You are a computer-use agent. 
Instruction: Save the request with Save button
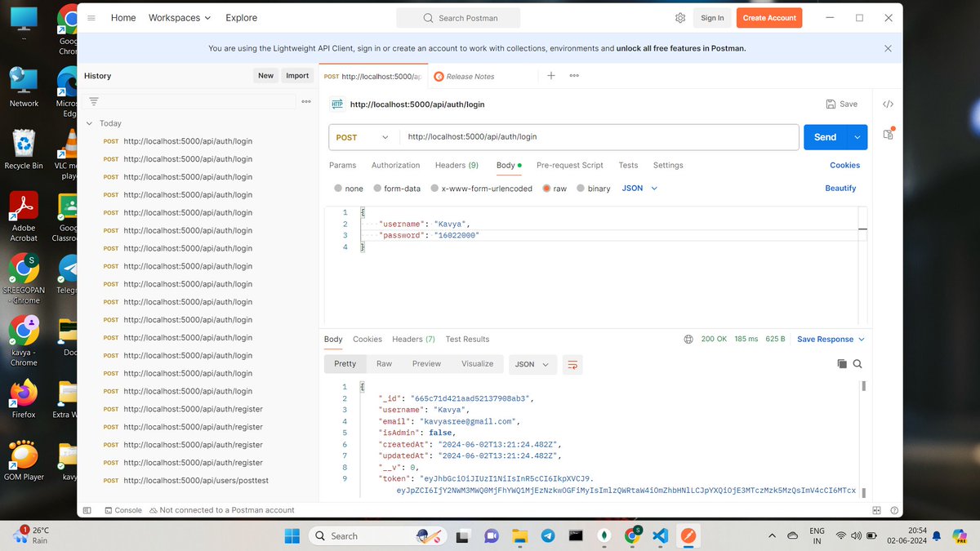(x=842, y=104)
